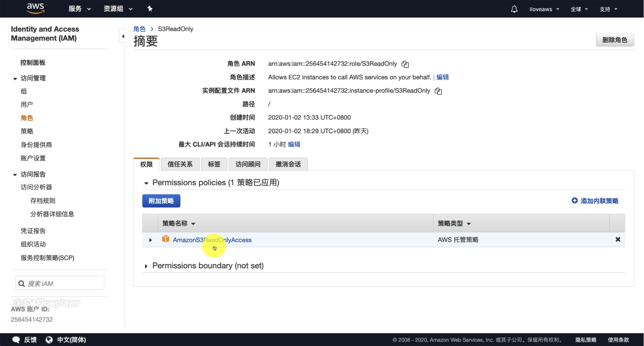The image size is (644, 346).
Task: Switch to the 标签 tab
Action: pos(214,164)
